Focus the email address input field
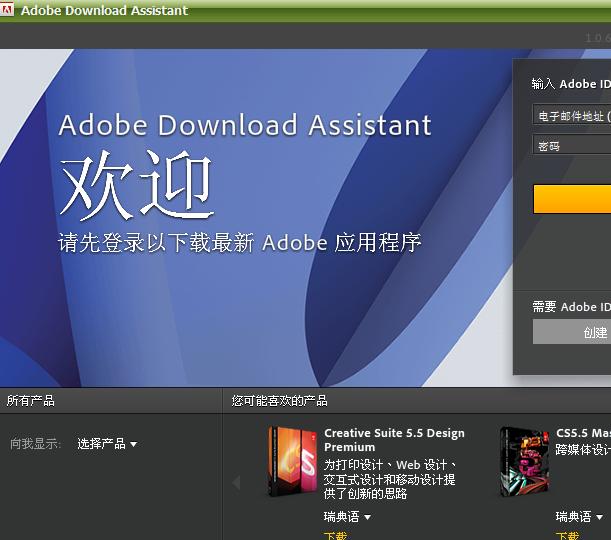The image size is (611, 540). click(x=572, y=116)
